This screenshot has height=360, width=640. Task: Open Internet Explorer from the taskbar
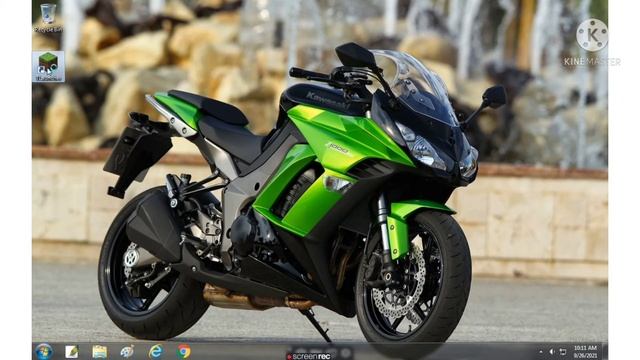(156, 351)
